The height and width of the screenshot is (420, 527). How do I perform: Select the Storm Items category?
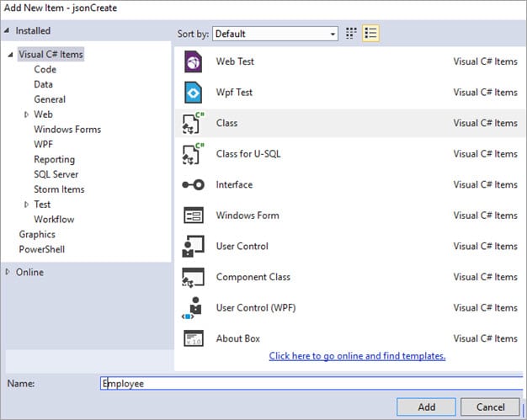click(59, 189)
